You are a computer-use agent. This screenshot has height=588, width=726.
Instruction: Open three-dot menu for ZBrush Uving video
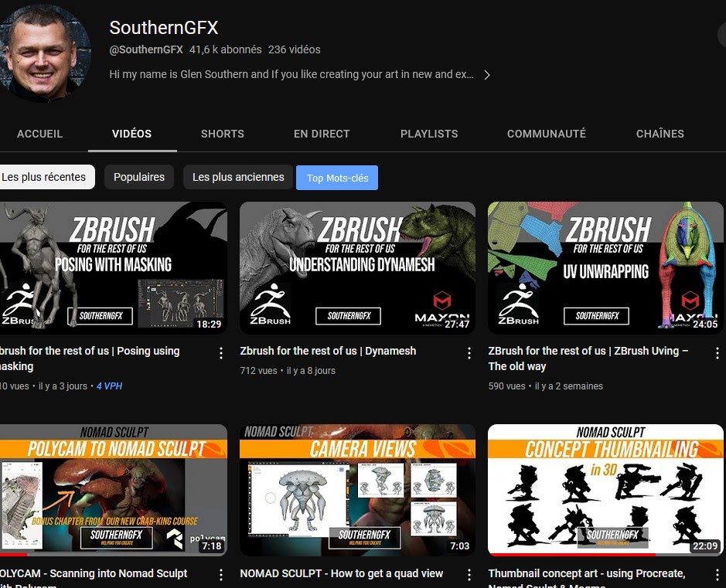click(717, 353)
